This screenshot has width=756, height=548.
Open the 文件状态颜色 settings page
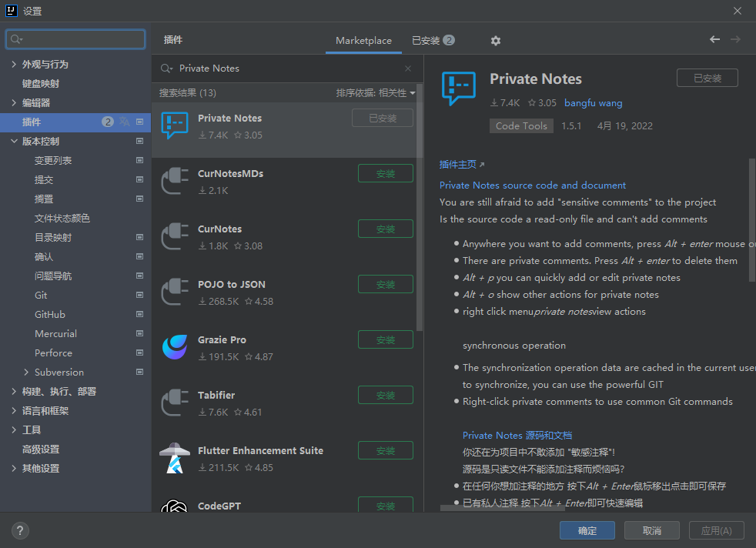(62, 219)
